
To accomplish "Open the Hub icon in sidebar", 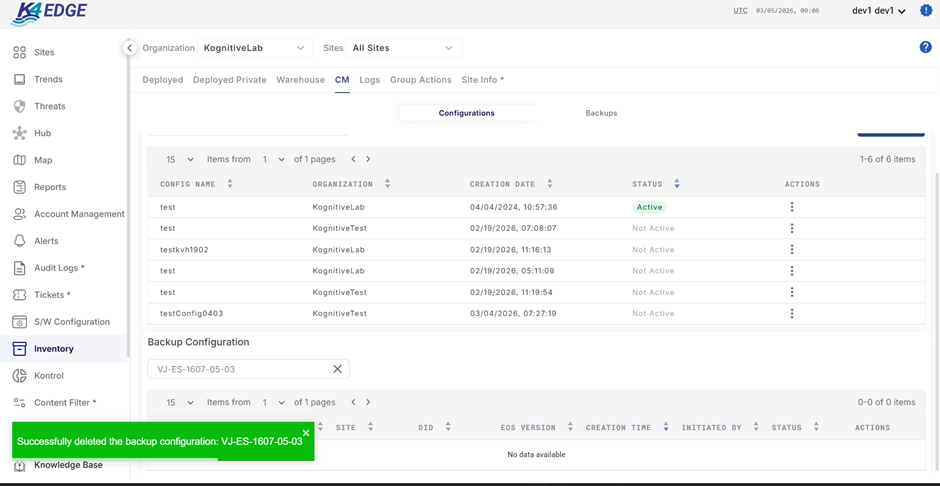I will pos(19,133).
